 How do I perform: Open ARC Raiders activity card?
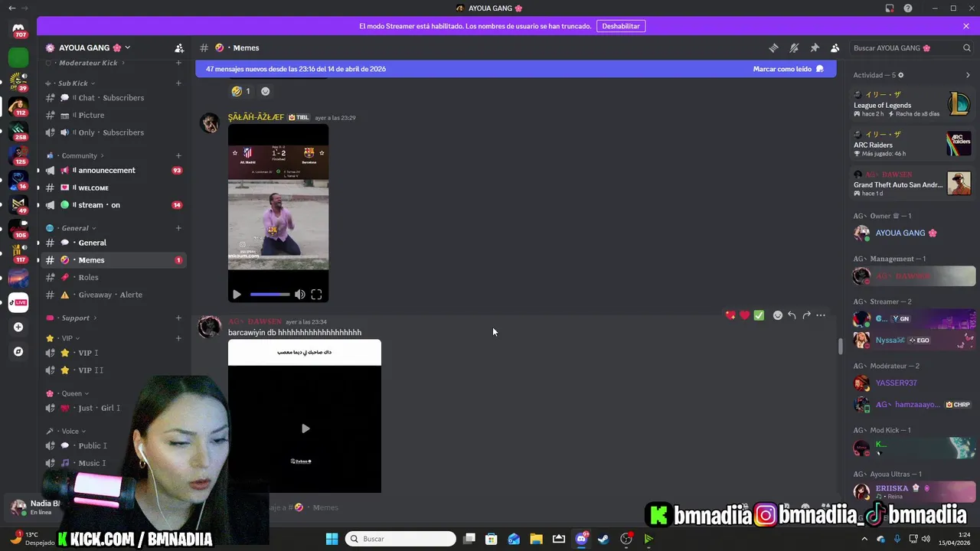(x=913, y=144)
